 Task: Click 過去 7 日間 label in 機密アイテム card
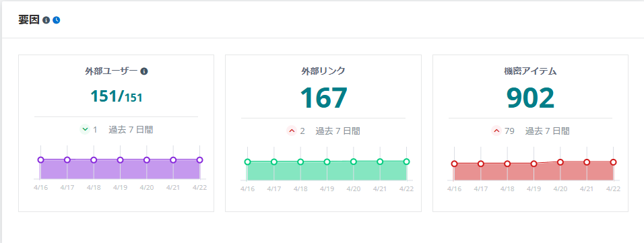547,131
